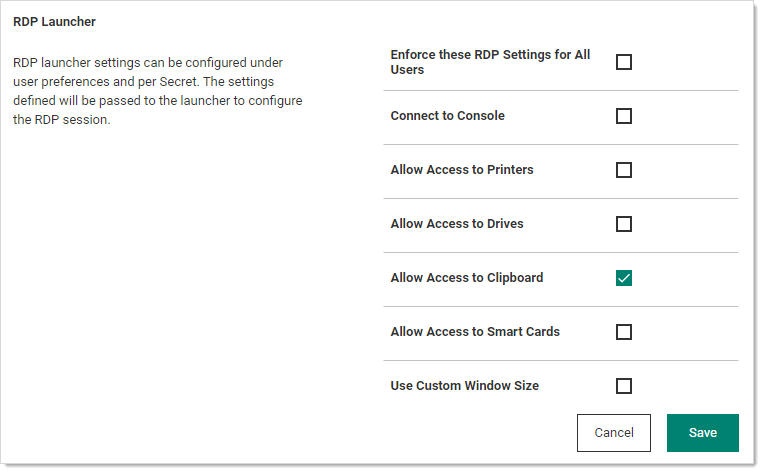Check the Connect to Console box

coord(624,116)
